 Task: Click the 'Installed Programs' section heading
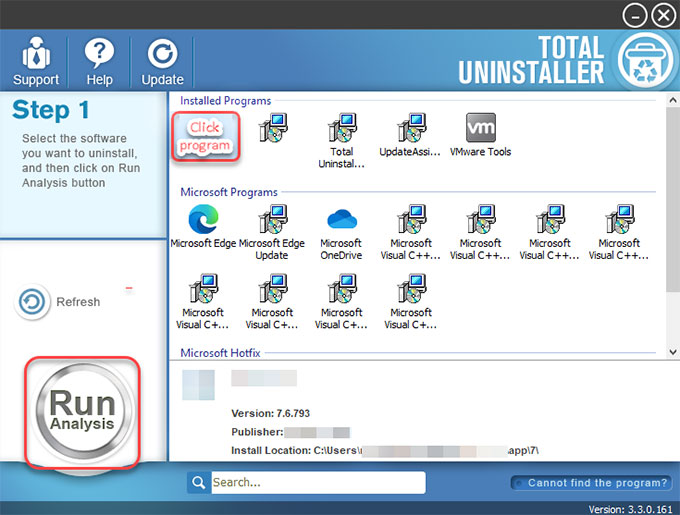[x=226, y=101]
